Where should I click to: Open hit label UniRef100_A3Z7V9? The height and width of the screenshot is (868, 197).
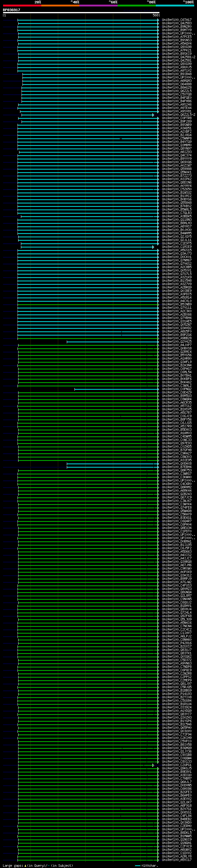[x=177, y=284]
